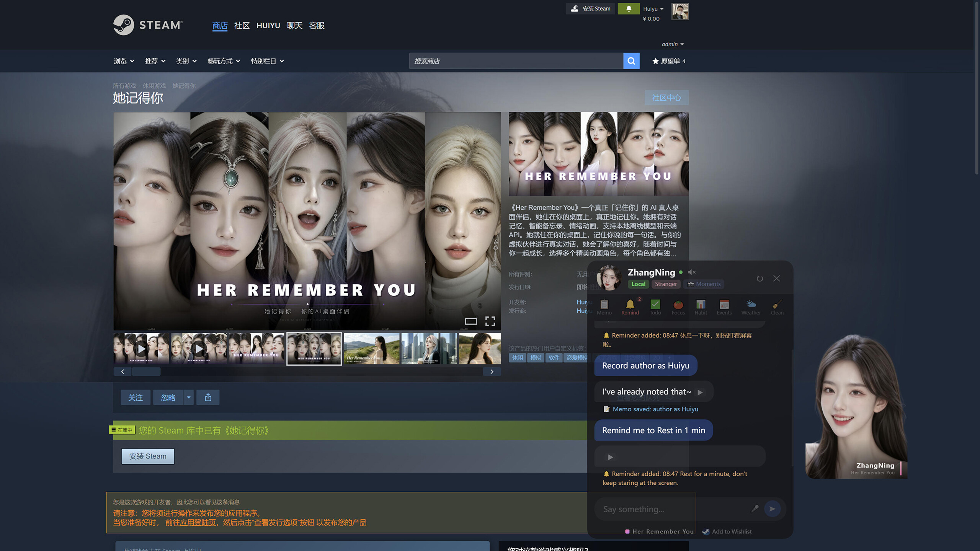Click the search magnifier button
This screenshot has width=980, height=551.
631,61
